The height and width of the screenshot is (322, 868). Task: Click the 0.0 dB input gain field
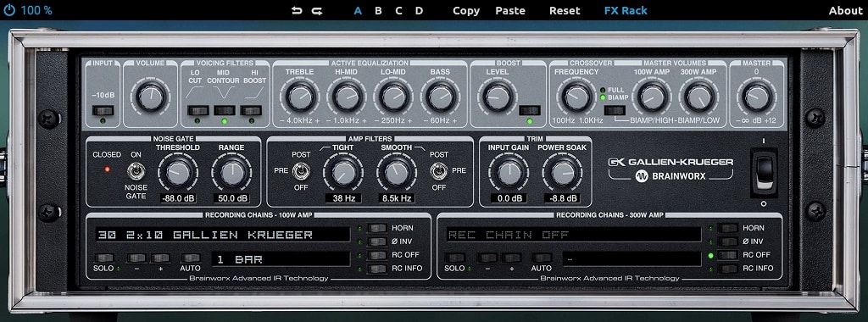[509, 198]
